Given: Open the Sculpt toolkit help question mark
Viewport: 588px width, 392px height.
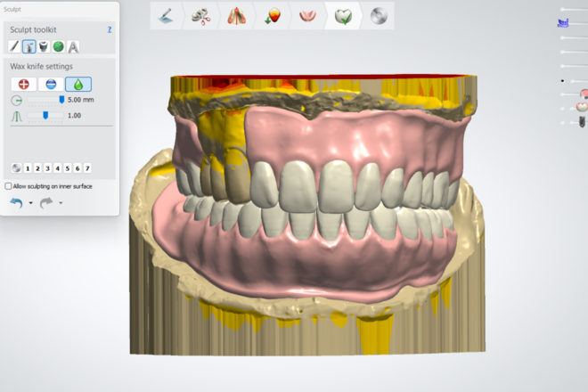Looking at the screenshot, I should [110, 29].
